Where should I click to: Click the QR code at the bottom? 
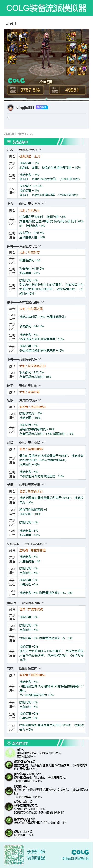click(x=14, y=852)
